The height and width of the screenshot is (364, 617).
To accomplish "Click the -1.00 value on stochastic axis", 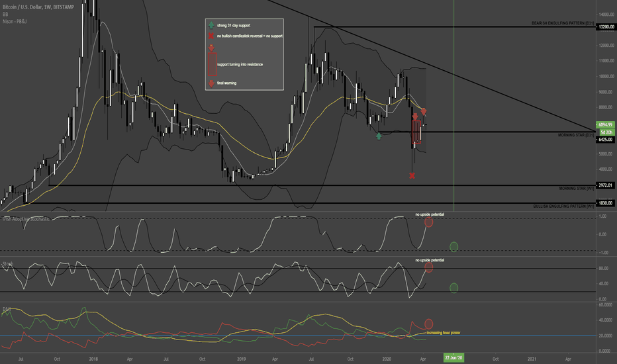I will tap(602, 253).
